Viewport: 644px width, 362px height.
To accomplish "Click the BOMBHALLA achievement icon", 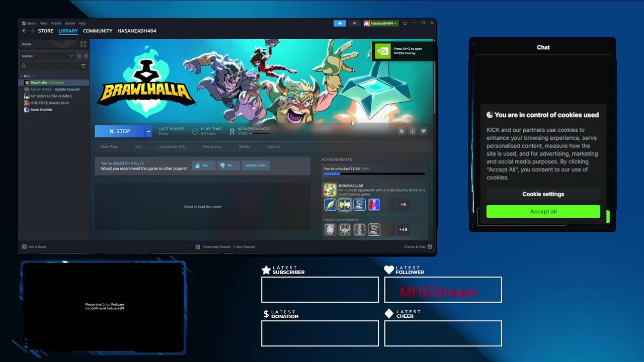I will pyautogui.click(x=330, y=190).
